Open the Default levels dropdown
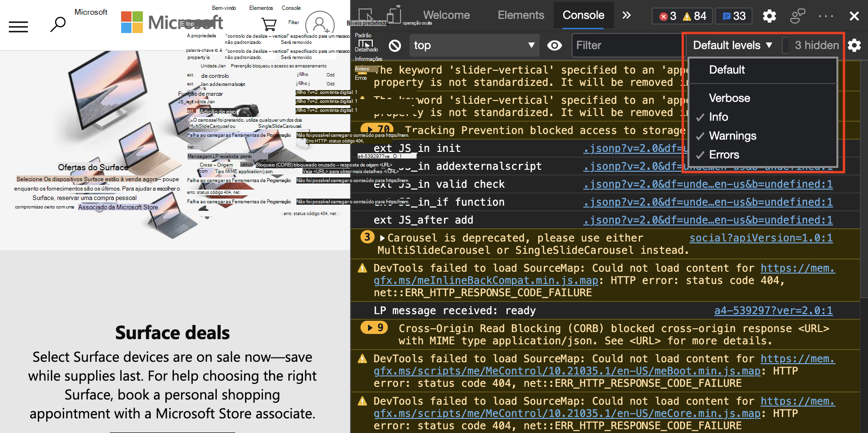868x433 pixels. click(732, 45)
